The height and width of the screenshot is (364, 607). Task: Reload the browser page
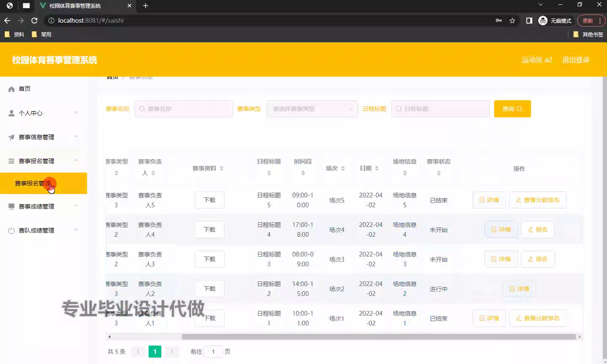click(x=35, y=20)
